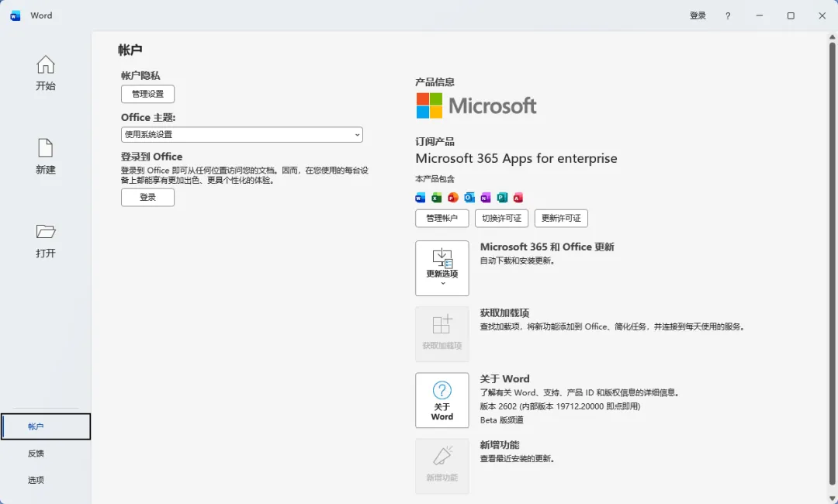
Task: Click the Access icon in included products
Action: [x=518, y=198]
